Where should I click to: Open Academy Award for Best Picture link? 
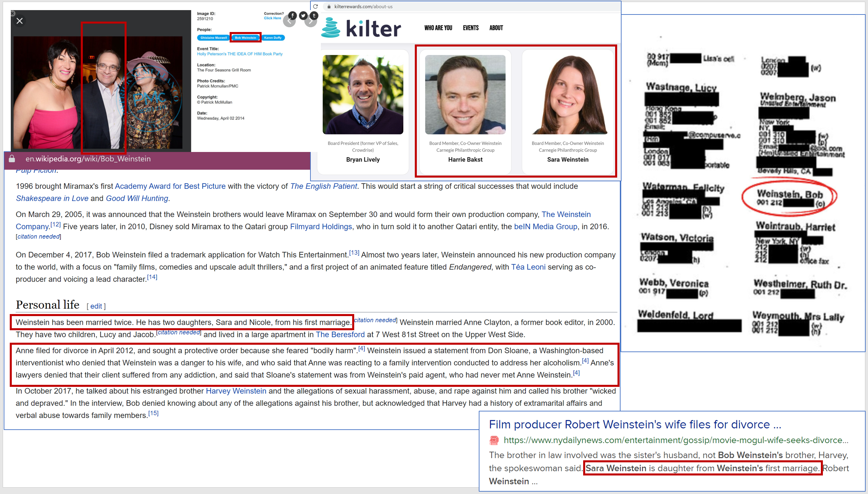coord(170,186)
